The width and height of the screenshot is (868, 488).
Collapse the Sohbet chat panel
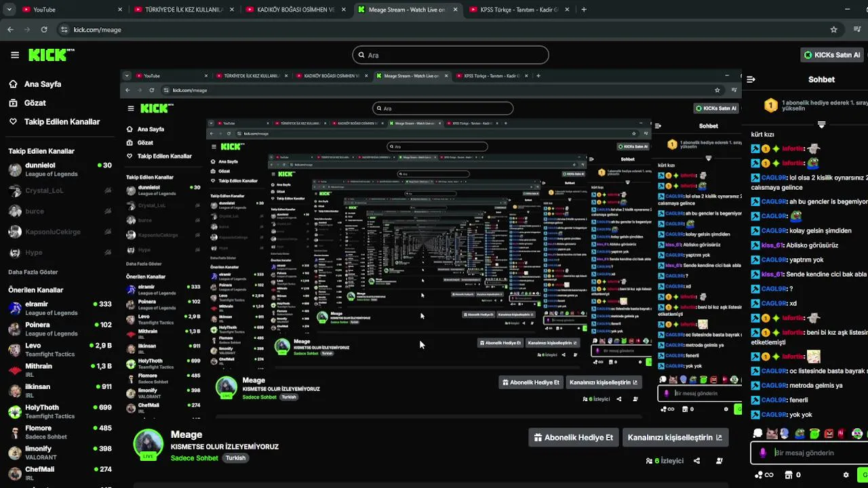[x=751, y=79]
